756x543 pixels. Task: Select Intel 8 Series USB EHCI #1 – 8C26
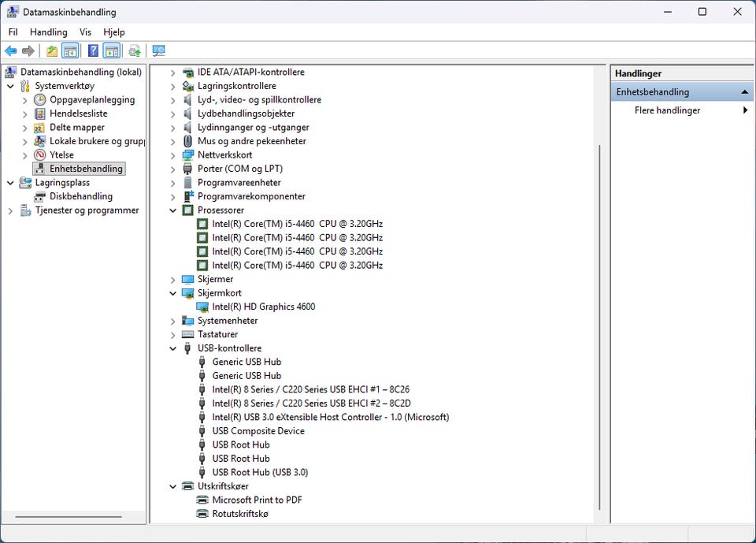coord(310,389)
